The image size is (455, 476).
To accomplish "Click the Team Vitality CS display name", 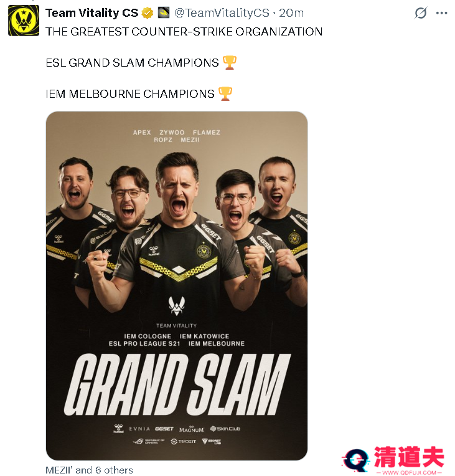I will pyautogui.click(x=92, y=12).
